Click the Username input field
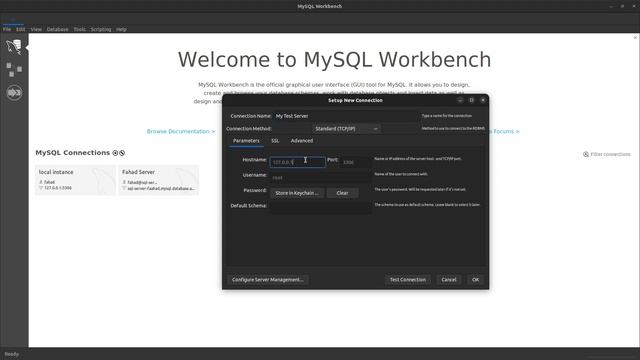Screen dimensions: 640x360 click(320, 178)
